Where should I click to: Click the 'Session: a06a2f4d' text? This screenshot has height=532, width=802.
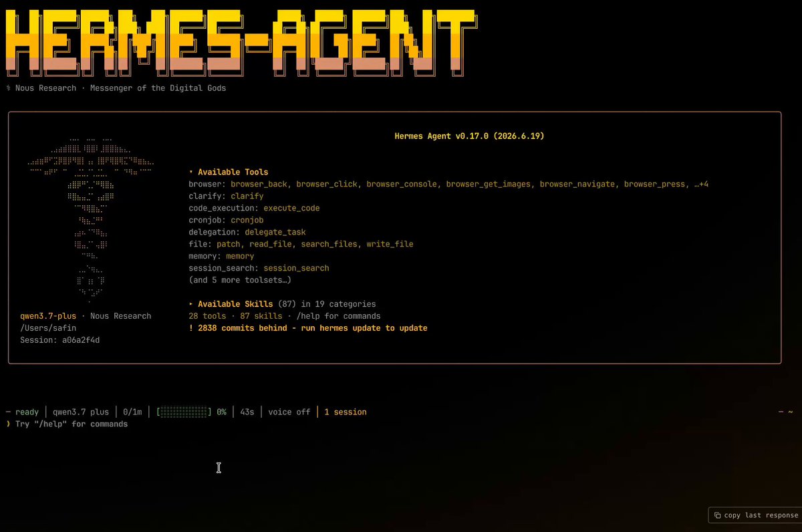pos(60,340)
